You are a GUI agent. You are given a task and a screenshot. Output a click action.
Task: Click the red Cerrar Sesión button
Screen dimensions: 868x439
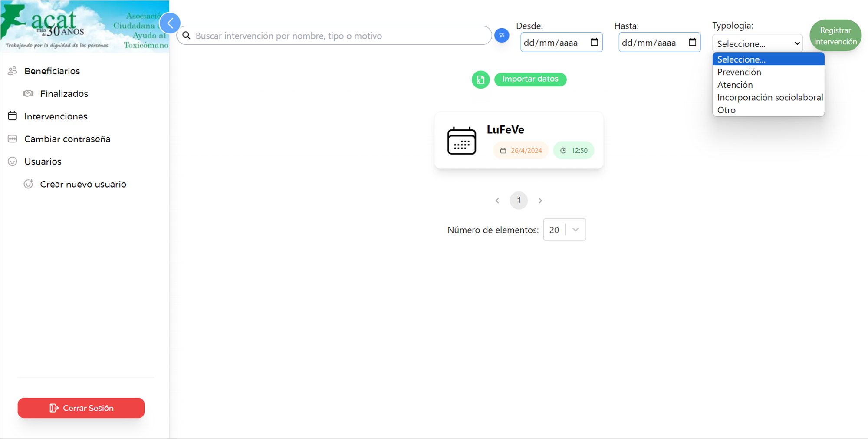click(x=81, y=408)
